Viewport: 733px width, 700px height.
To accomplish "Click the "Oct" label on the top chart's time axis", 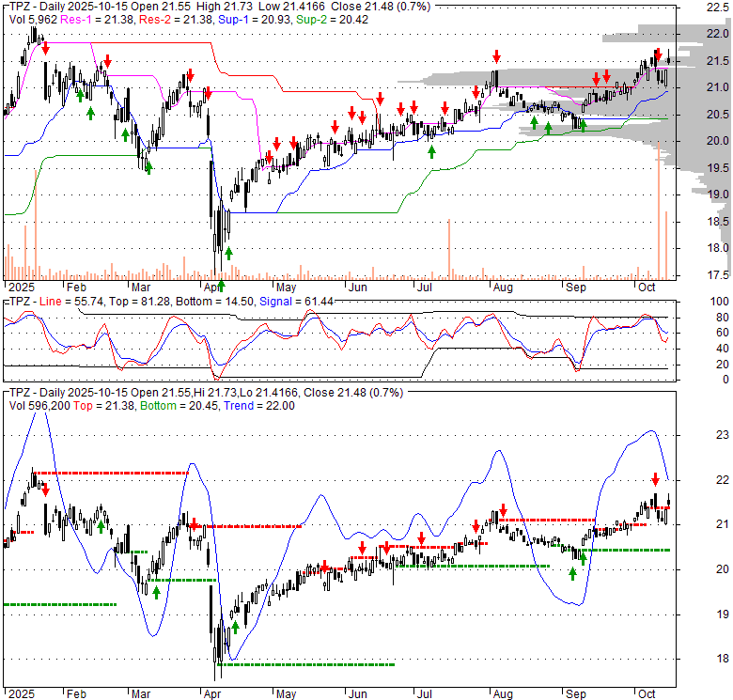I will [647, 288].
